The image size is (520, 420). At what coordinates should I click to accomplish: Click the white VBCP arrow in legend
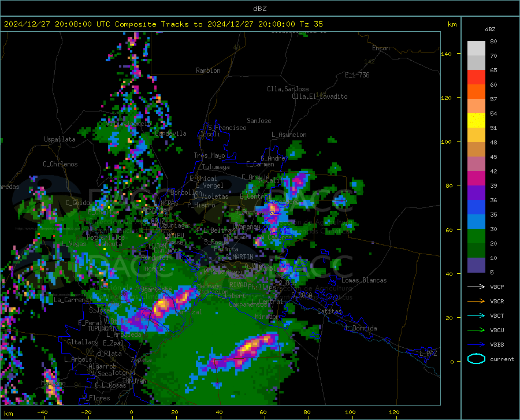tap(476, 287)
